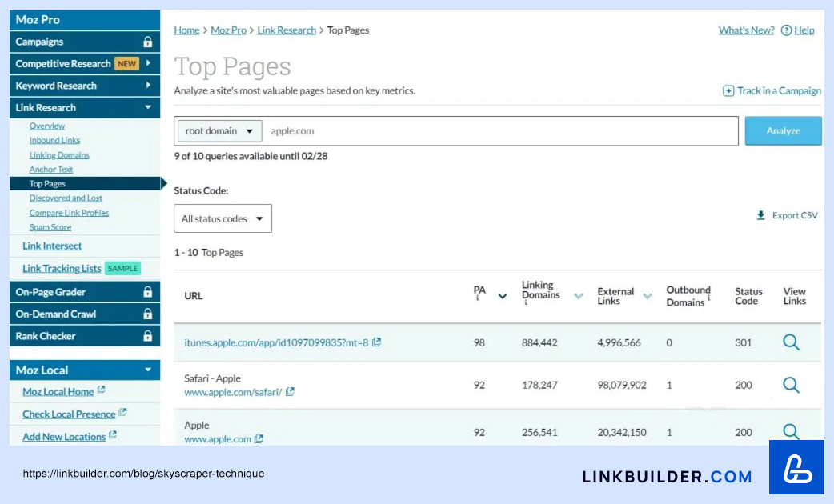Click the plus icon beside Track in a Campaign

(728, 91)
